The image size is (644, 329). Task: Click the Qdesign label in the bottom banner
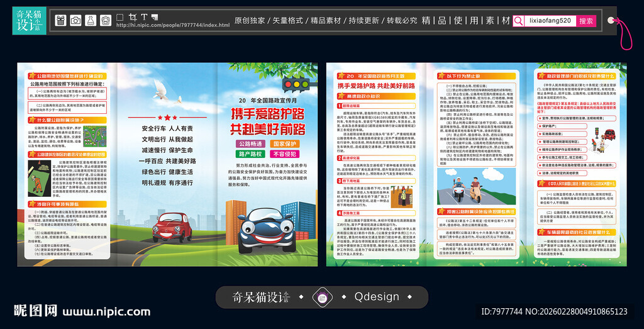(x=377, y=297)
